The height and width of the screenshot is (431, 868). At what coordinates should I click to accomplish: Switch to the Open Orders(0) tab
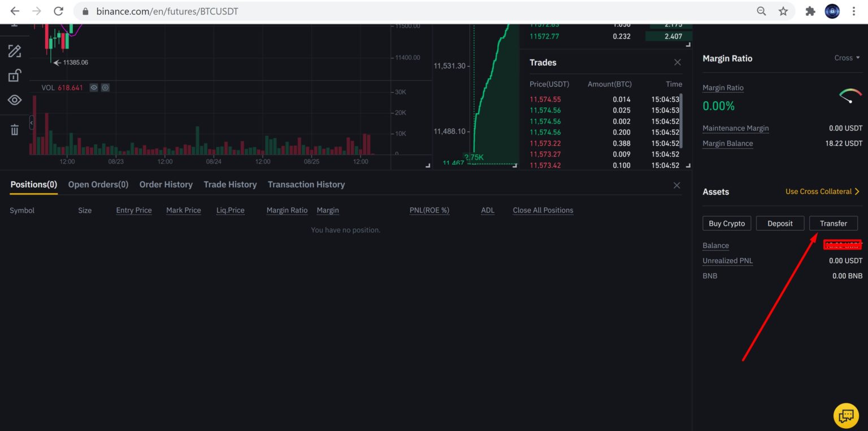click(x=98, y=184)
